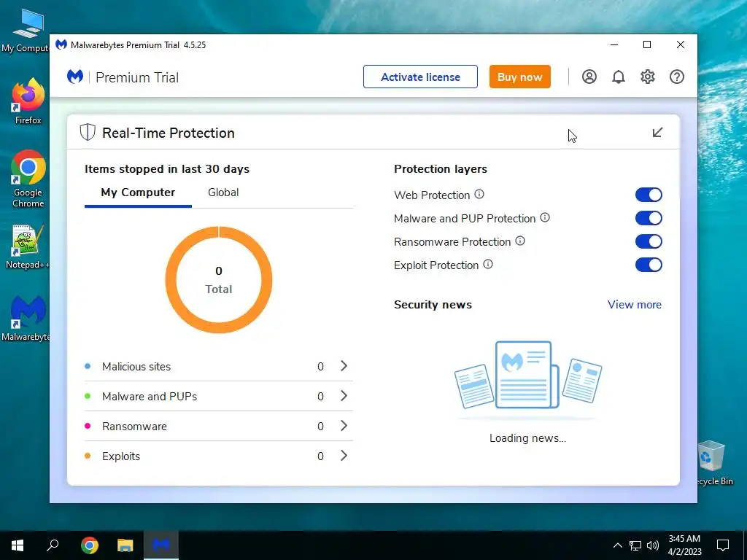747x560 pixels.
Task: Click the orange donut chart total
Action: pos(219,279)
